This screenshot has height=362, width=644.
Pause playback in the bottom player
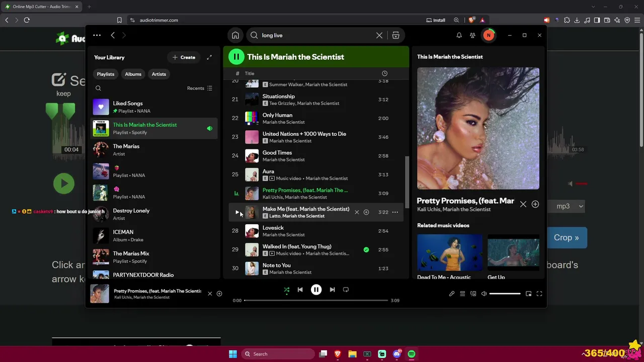316,290
